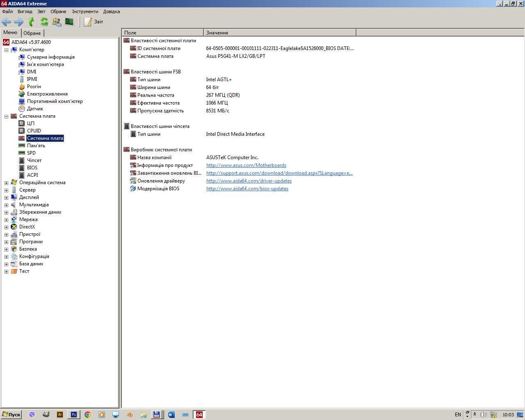Image resolution: width=525 pixels, height=420 pixels.
Task: Click the Поле column header
Action: [163, 32]
